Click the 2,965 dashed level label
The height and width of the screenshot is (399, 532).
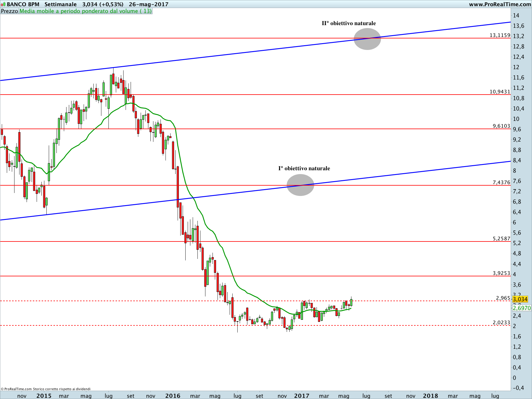coord(503,298)
